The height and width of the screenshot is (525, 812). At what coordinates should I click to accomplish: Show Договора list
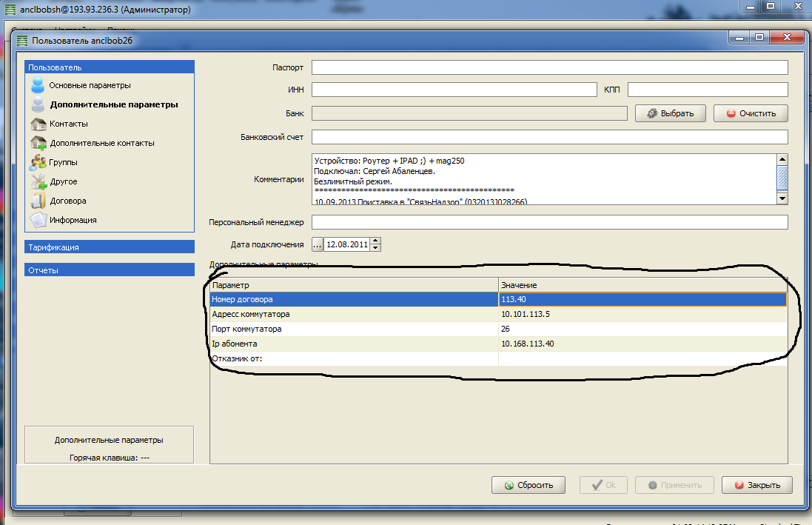pos(68,201)
